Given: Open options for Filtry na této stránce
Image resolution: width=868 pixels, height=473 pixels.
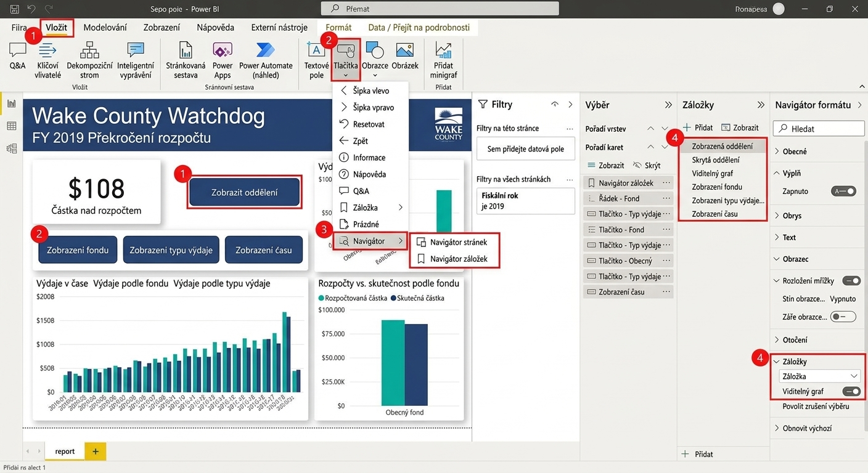Looking at the screenshot, I should [570, 129].
